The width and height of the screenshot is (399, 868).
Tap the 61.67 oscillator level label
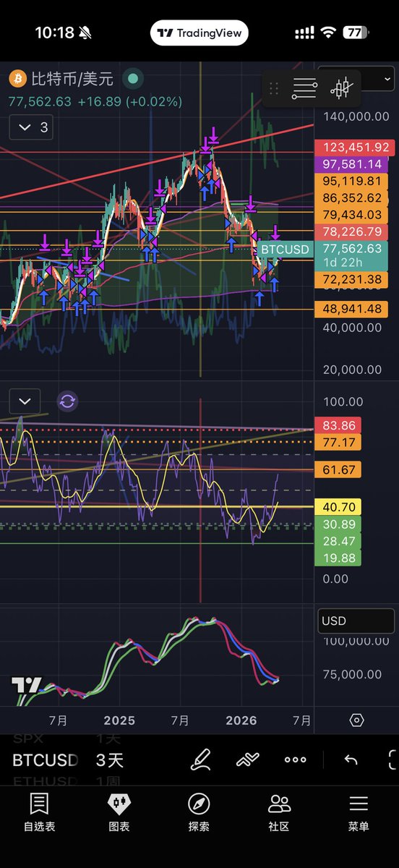click(x=338, y=470)
